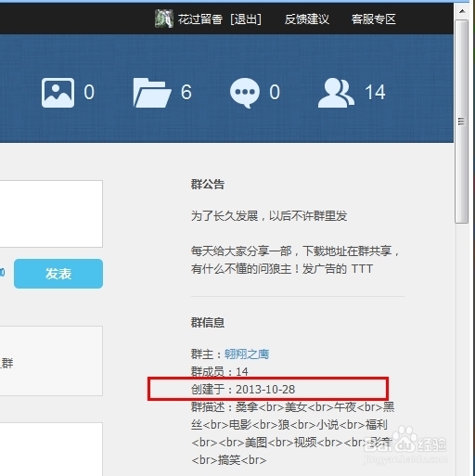Focus the post text input box
The image size is (475, 476).
[x=51, y=213]
